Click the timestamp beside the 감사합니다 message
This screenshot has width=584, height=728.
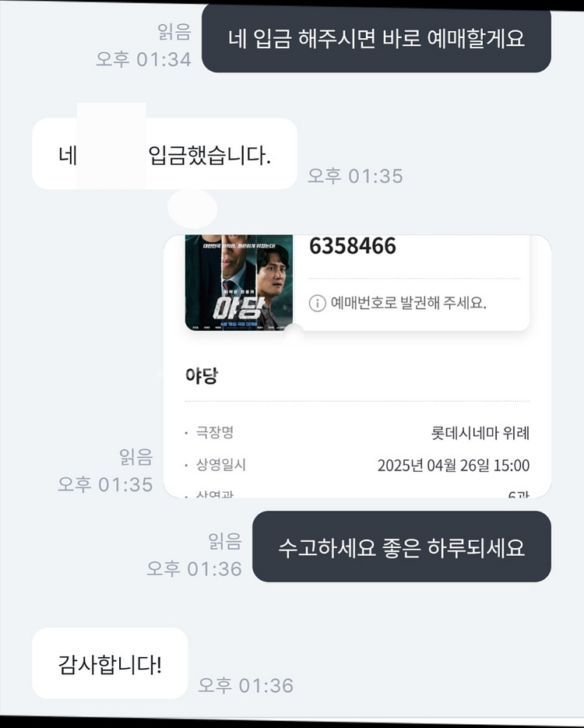tap(245, 686)
